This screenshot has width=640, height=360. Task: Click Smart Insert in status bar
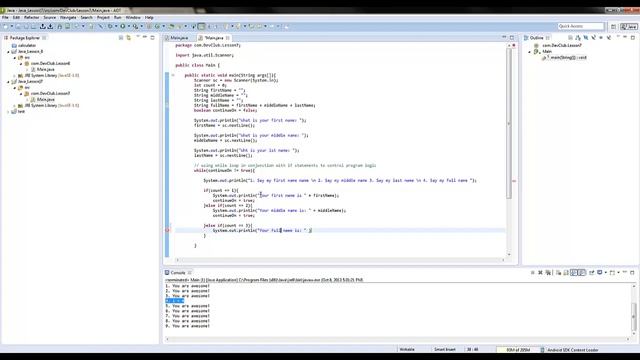coord(444,350)
